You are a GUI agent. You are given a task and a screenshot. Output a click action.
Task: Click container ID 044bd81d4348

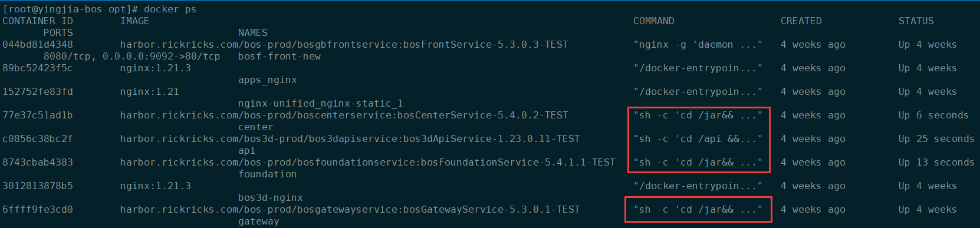click(x=38, y=44)
